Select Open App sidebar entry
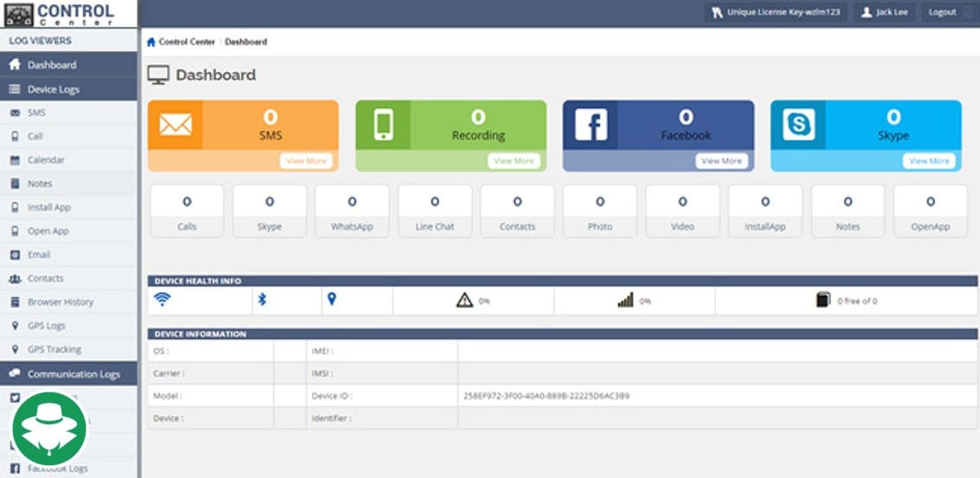The image size is (980, 478). 68,231
